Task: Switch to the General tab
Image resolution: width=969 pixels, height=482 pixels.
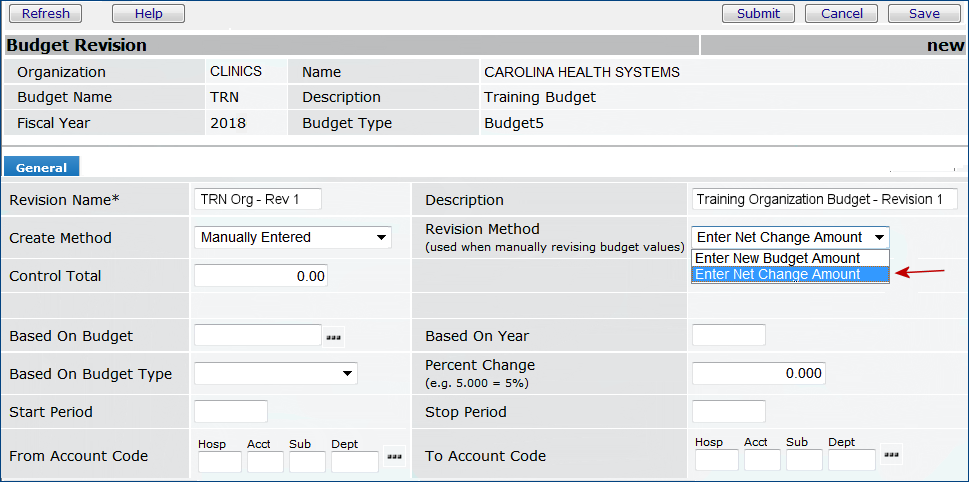Action: tap(42, 168)
